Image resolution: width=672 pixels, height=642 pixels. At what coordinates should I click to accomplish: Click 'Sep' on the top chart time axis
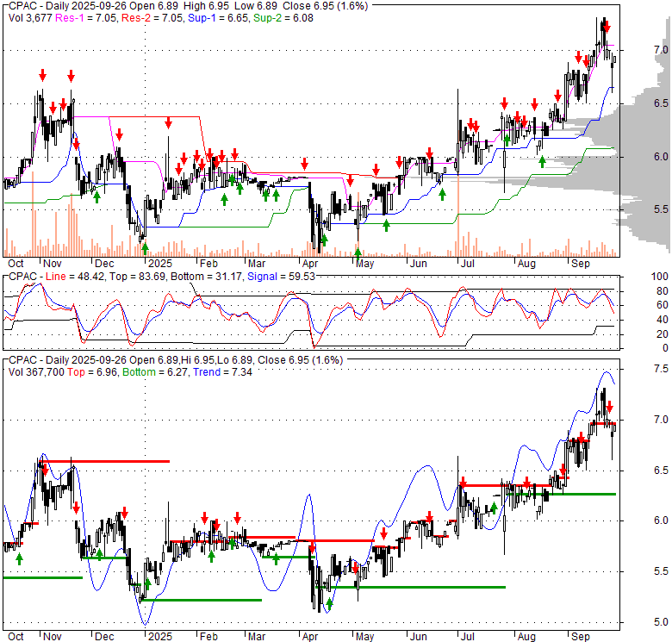(x=581, y=264)
